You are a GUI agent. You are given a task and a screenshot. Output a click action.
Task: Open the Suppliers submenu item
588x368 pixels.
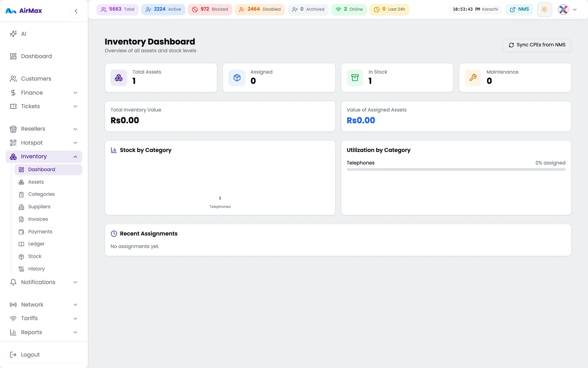48,207
